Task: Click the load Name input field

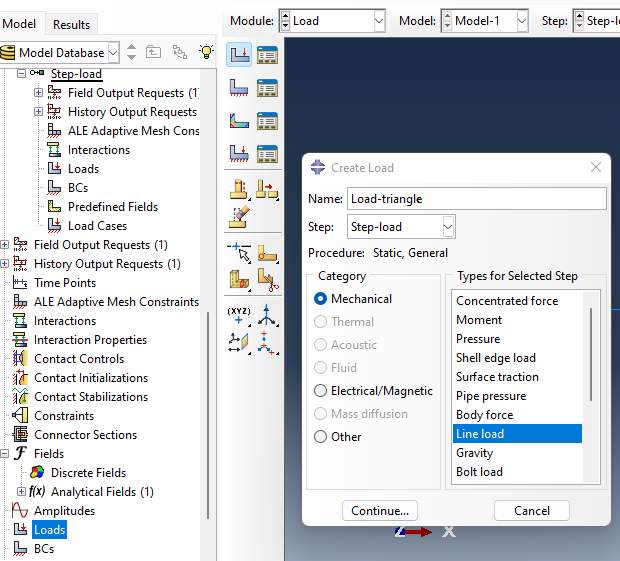Action: pyautogui.click(x=476, y=198)
